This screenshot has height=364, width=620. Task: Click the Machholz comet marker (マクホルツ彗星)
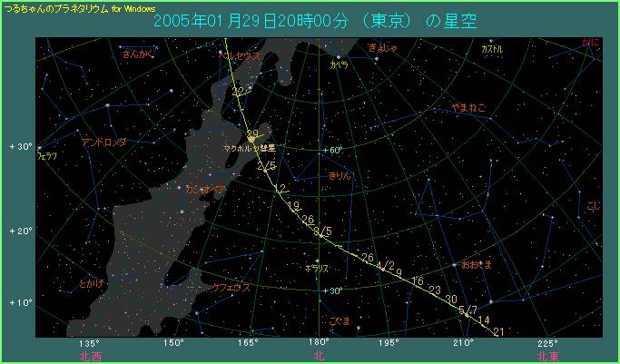pyautogui.click(x=251, y=140)
